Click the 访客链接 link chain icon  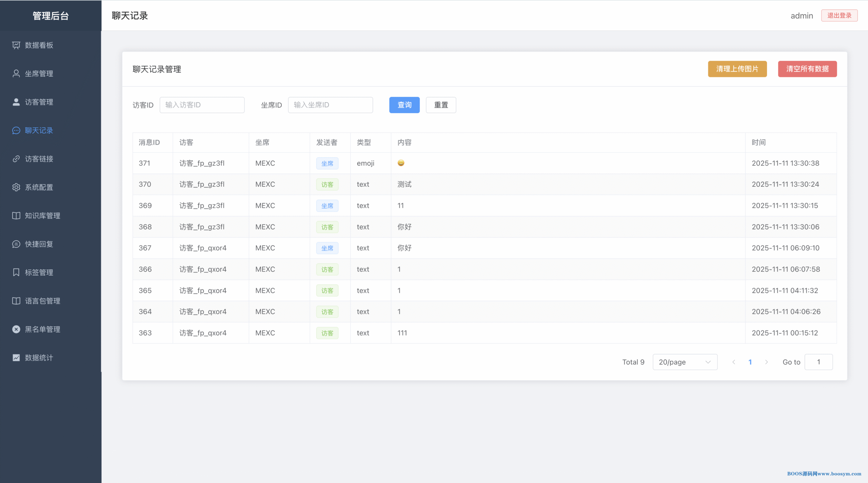[x=16, y=159]
